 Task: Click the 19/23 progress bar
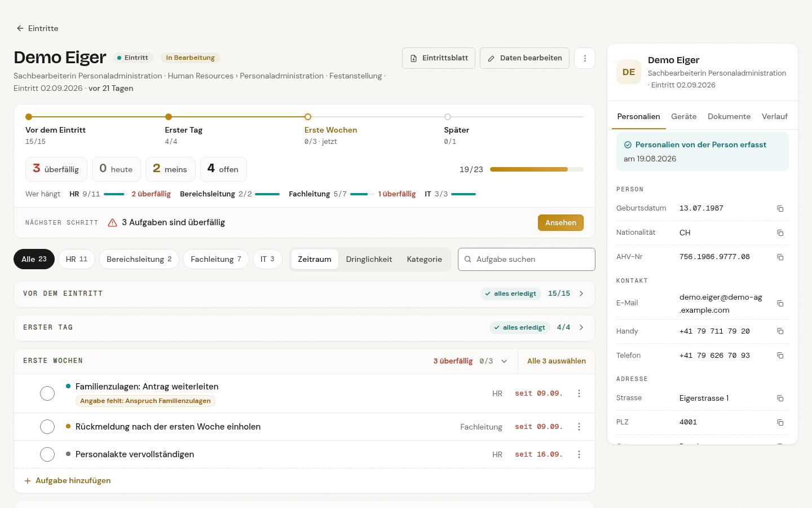click(537, 169)
